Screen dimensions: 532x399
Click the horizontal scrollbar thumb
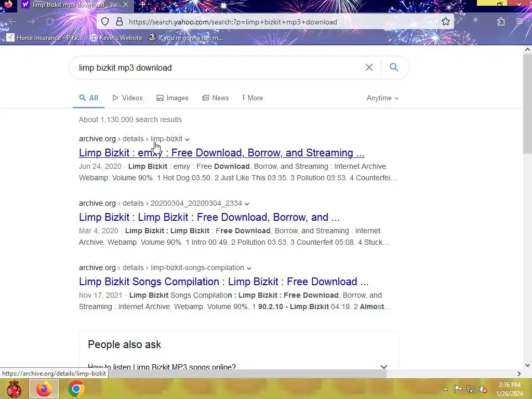pyautogui.click(x=247, y=374)
